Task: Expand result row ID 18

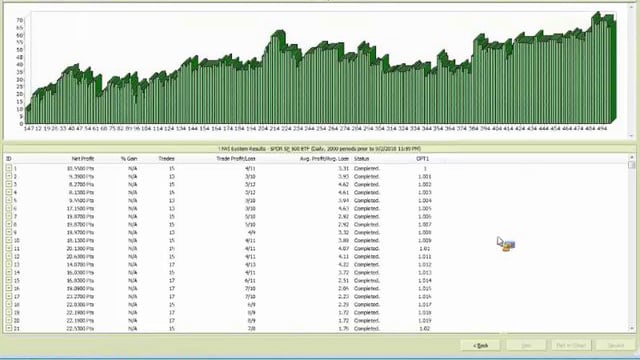Action: point(9,304)
